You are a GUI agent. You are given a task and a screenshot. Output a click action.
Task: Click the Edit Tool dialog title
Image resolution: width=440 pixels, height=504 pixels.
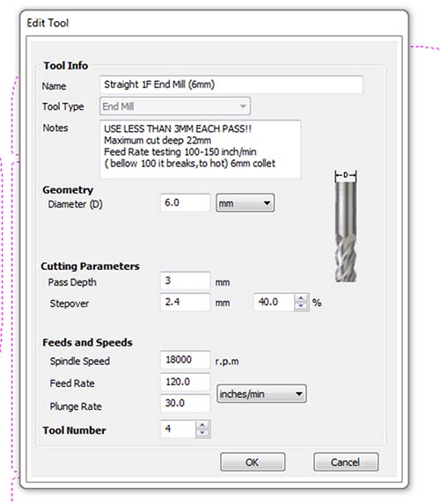48,23
